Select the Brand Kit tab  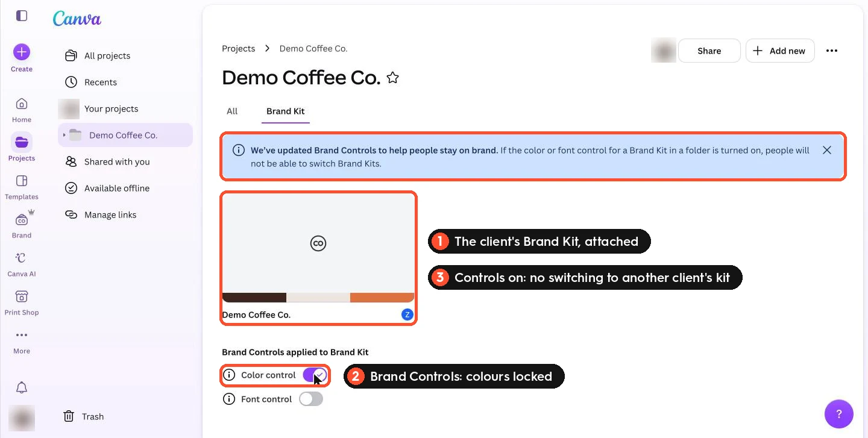click(286, 111)
